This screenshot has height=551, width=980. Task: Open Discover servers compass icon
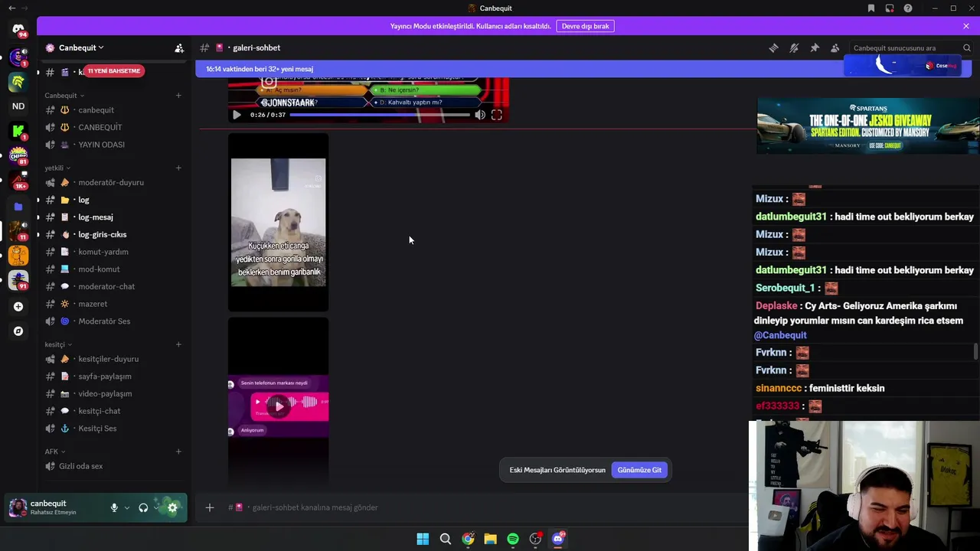pyautogui.click(x=18, y=331)
